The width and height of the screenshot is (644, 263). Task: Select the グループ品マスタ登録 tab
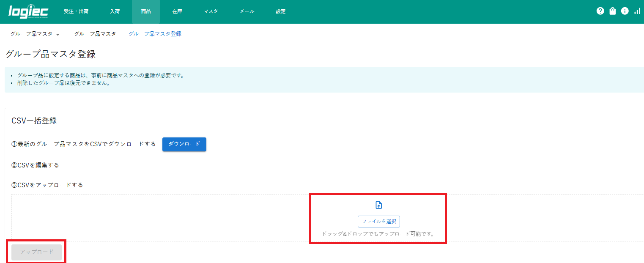[x=155, y=34]
